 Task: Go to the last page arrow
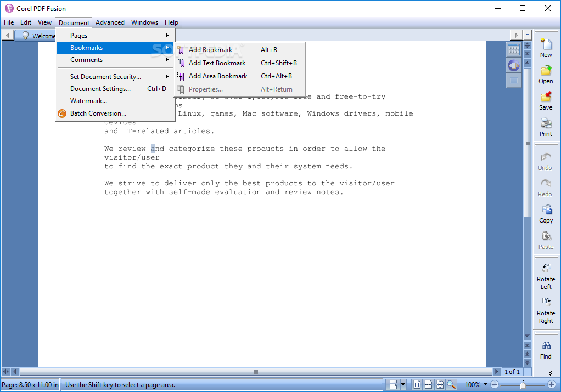click(x=528, y=345)
